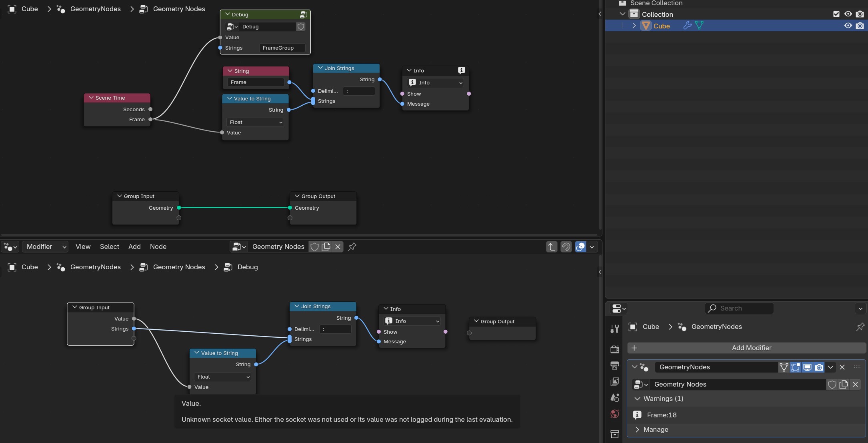Hide Cube in viewport

pyautogui.click(x=848, y=26)
